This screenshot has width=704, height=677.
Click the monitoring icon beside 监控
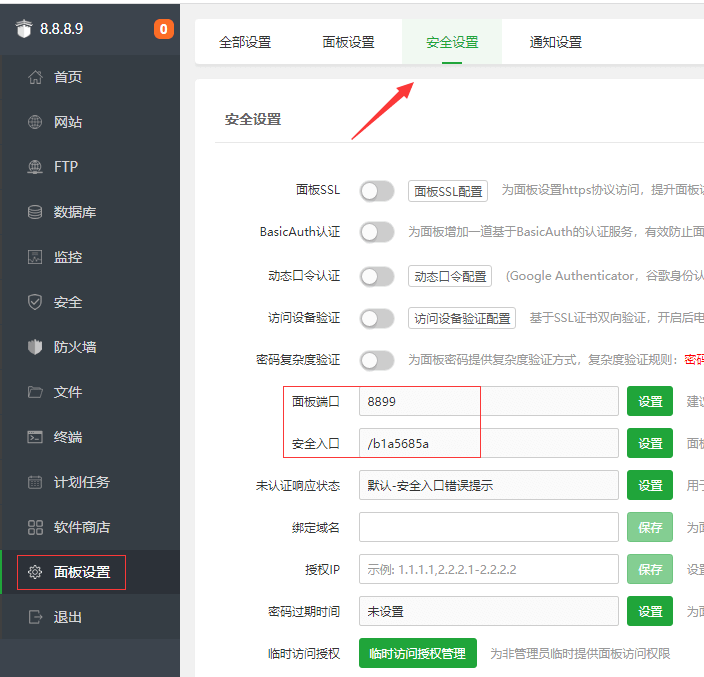pyautogui.click(x=35, y=257)
